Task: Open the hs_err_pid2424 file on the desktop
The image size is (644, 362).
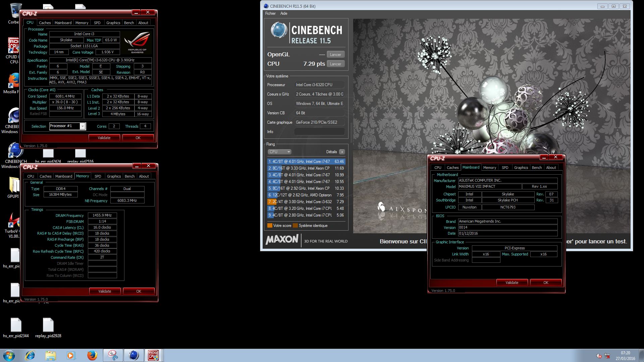Action: pos(48,156)
